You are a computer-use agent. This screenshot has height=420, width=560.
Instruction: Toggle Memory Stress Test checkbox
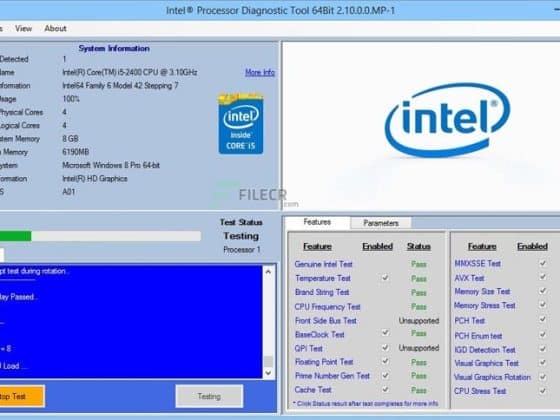pos(543,305)
